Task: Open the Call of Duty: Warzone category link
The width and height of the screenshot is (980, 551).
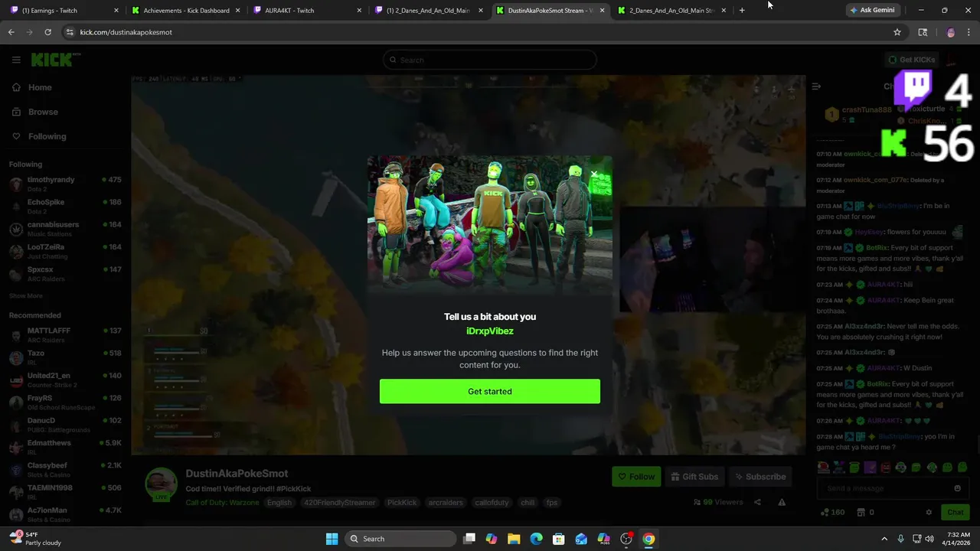Action: click(222, 503)
